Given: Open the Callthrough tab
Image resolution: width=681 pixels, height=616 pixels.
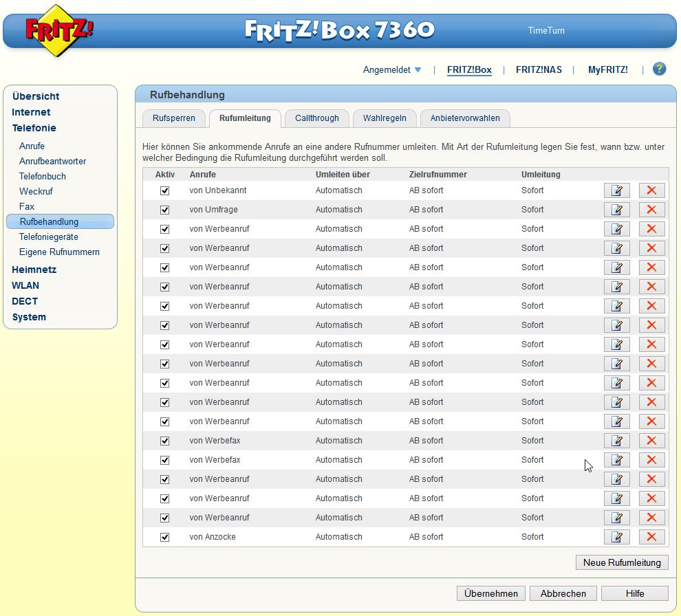Looking at the screenshot, I should click(317, 118).
